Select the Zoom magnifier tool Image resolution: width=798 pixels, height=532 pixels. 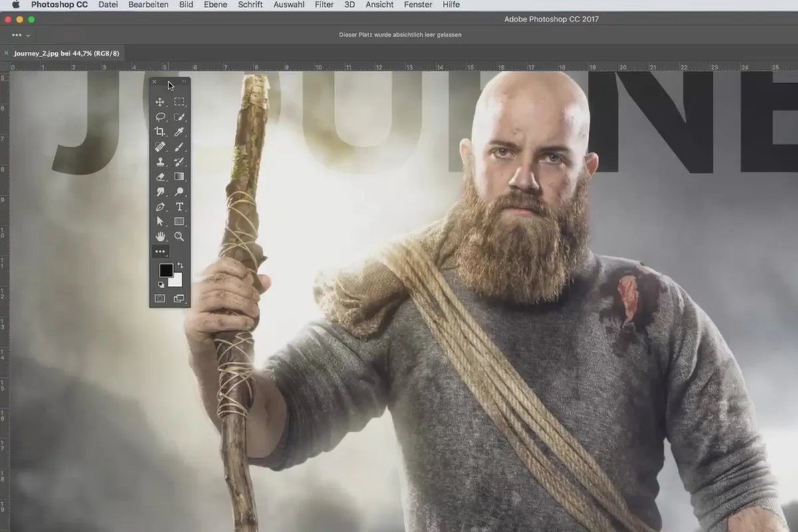click(x=179, y=237)
